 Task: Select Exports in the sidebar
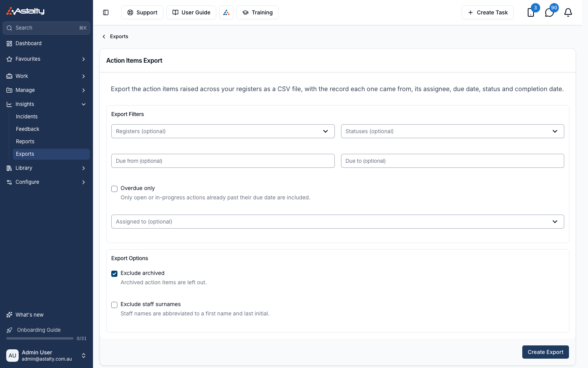pos(51,154)
